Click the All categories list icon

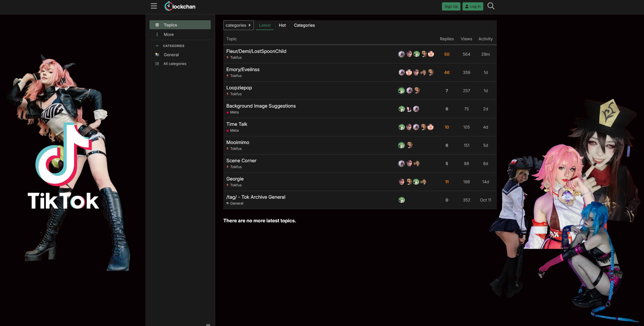click(157, 64)
